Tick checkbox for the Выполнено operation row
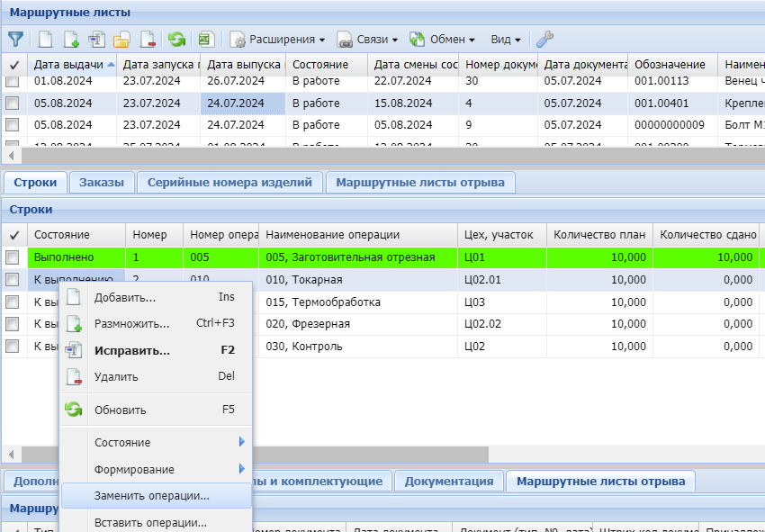Image resolution: width=765 pixels, height=532 pixels. click(13, 257)
